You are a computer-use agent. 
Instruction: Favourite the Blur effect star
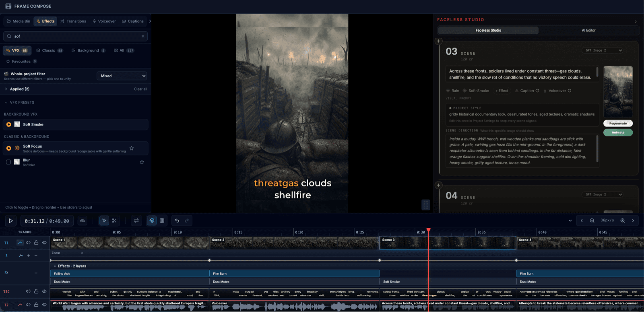(142, 162)
